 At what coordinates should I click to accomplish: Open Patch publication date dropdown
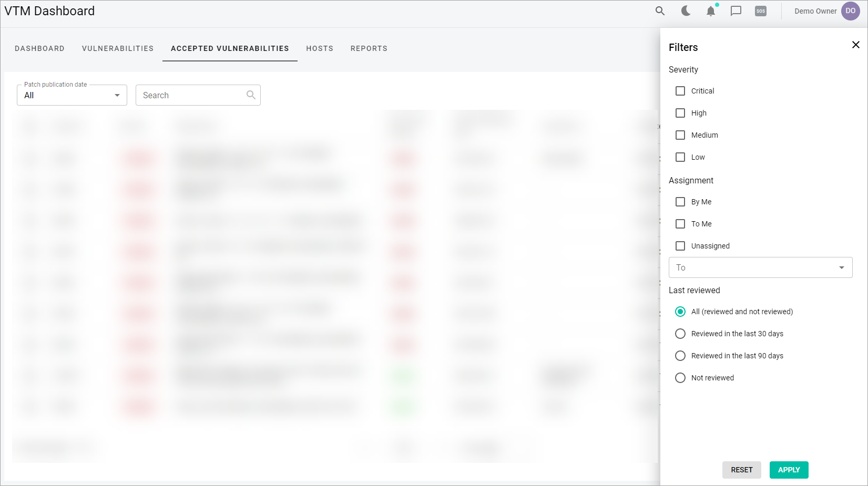[72, 95]
